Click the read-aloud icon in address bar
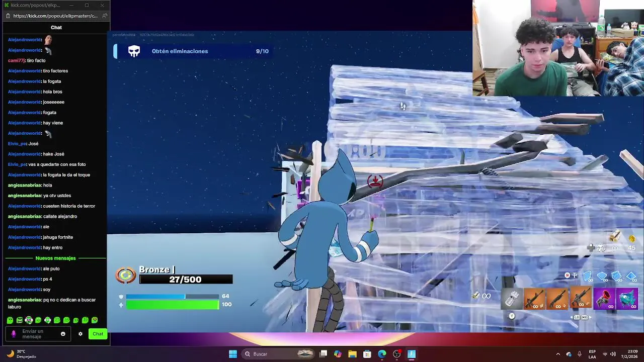This screenshot has width=644, height=362. click(x=104, y=16)
